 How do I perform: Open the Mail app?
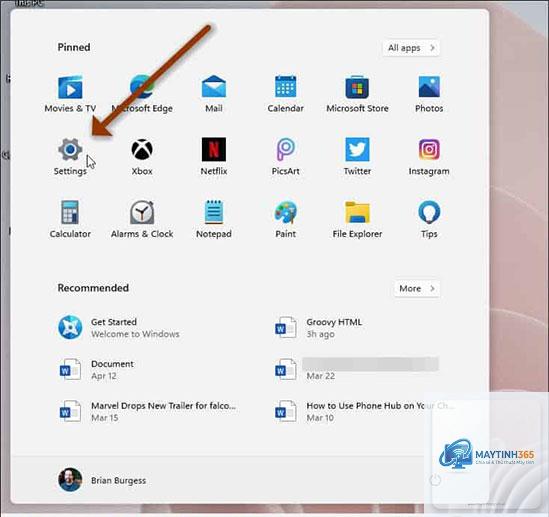point(214,94)
